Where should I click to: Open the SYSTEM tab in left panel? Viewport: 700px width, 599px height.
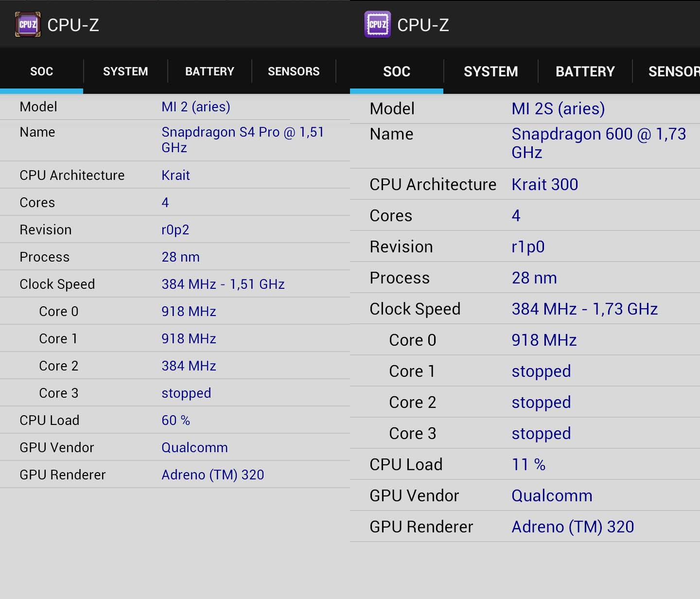pyautogui.click(x=125, y=71)
